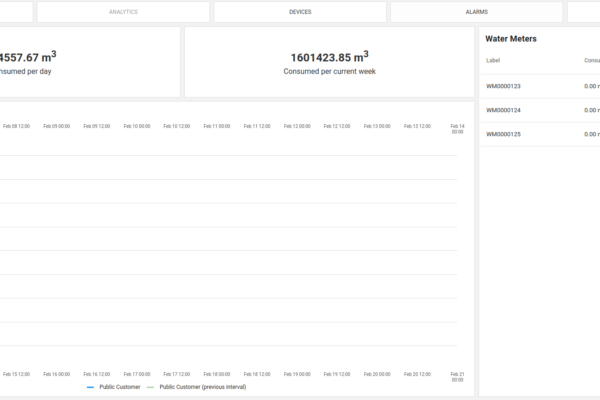The image size is (600, 400).
Task: Toggle Public Customer (previous interval) legend series
Action: click(x=202, y=386)
